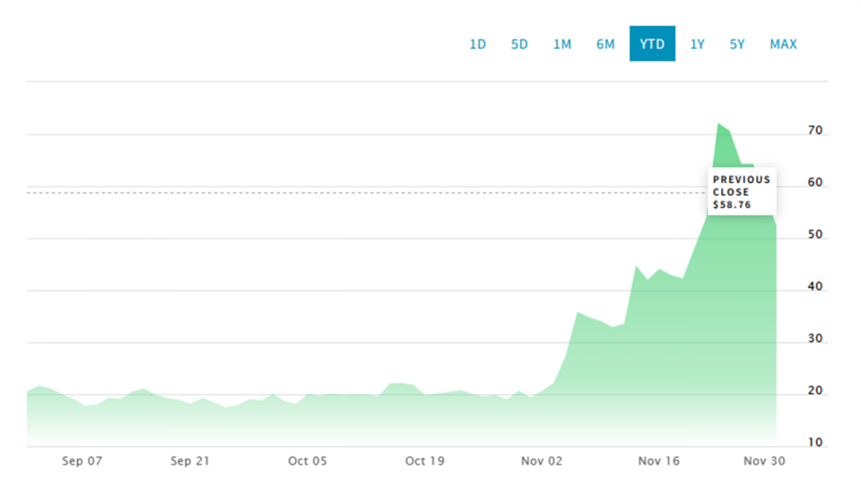Click the Nov 16 date label

pos(659,462)
